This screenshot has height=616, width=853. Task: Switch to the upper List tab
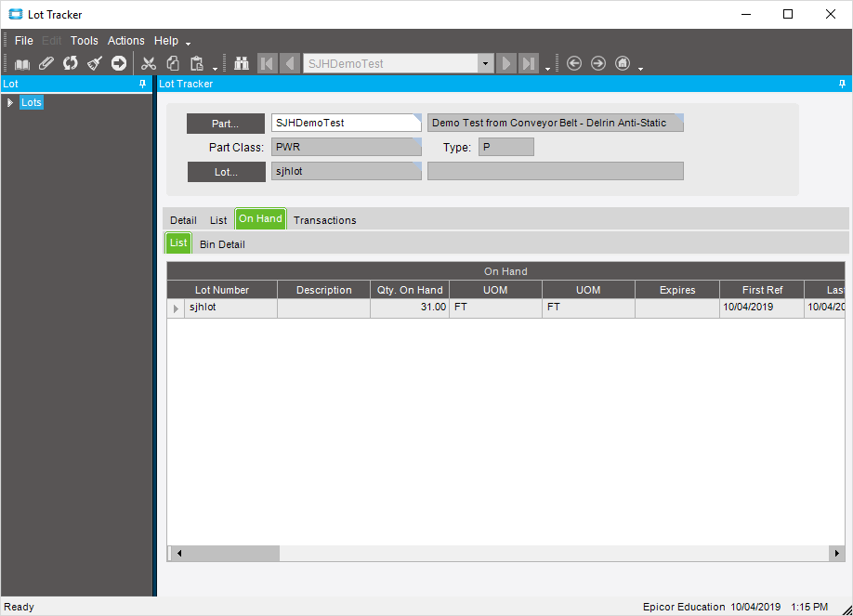tap(218, 220)
